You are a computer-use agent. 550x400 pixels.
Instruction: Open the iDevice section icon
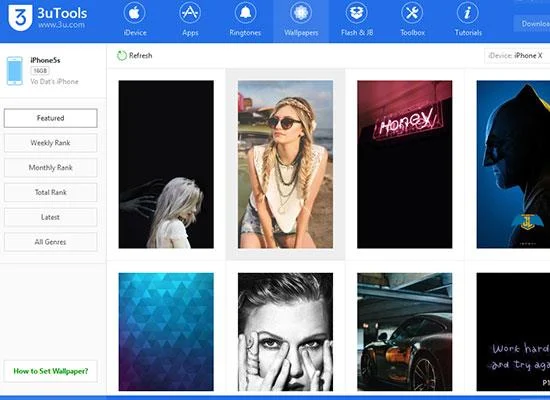coord(135,13)
